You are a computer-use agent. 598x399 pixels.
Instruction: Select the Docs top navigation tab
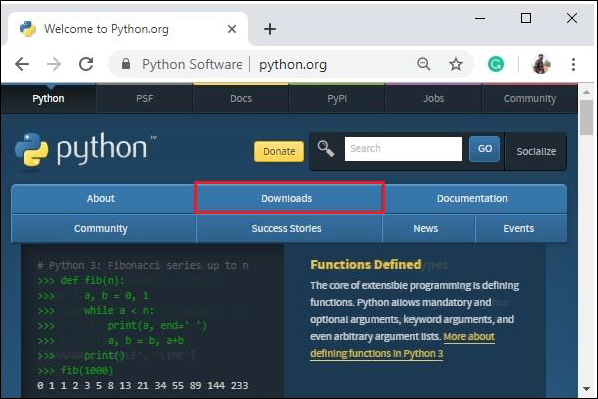[241, 99]
